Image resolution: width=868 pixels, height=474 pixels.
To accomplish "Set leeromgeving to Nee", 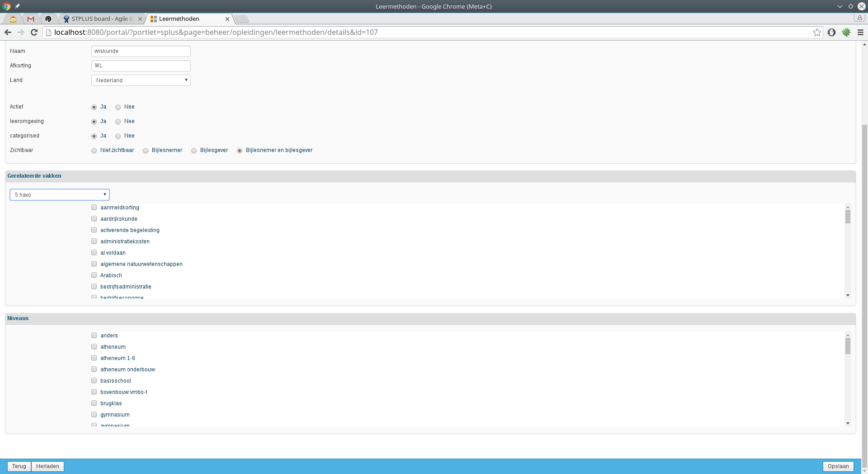I will [118, 122].
